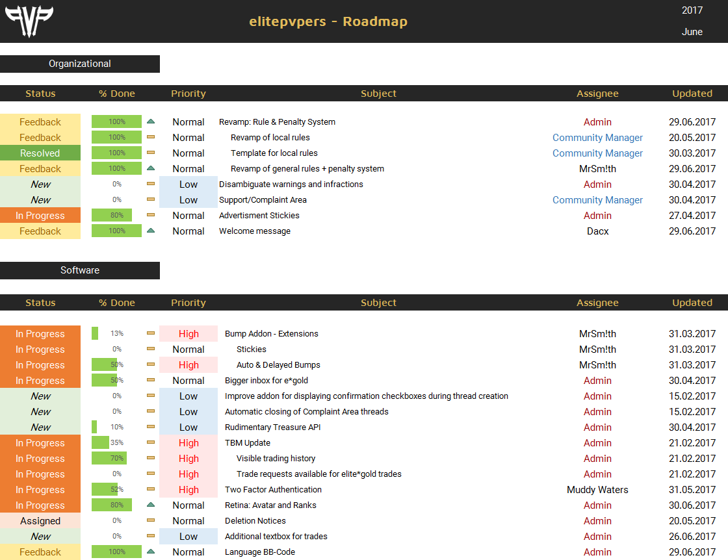Viewport: 728px width, 560px height.
Task: Click the Updated column header in Software table
Action: (x=692, y=303)
